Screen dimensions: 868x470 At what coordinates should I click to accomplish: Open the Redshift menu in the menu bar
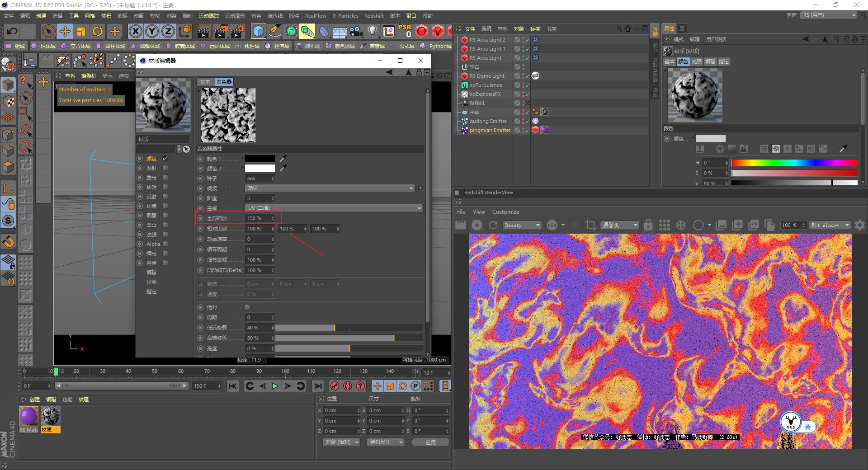(x=374, y=15)
